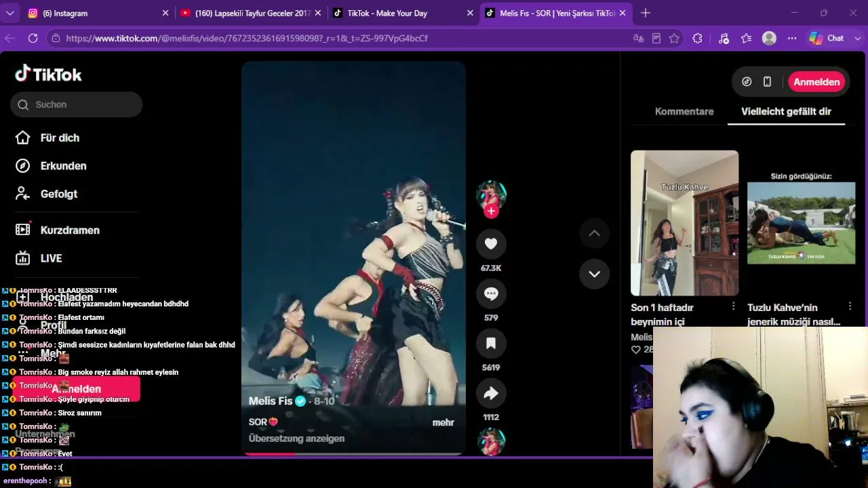Open options for 'Tuzlu Kahve'nin jenerik' video
The height and width of the screenshot is (488, 868).
850,306
